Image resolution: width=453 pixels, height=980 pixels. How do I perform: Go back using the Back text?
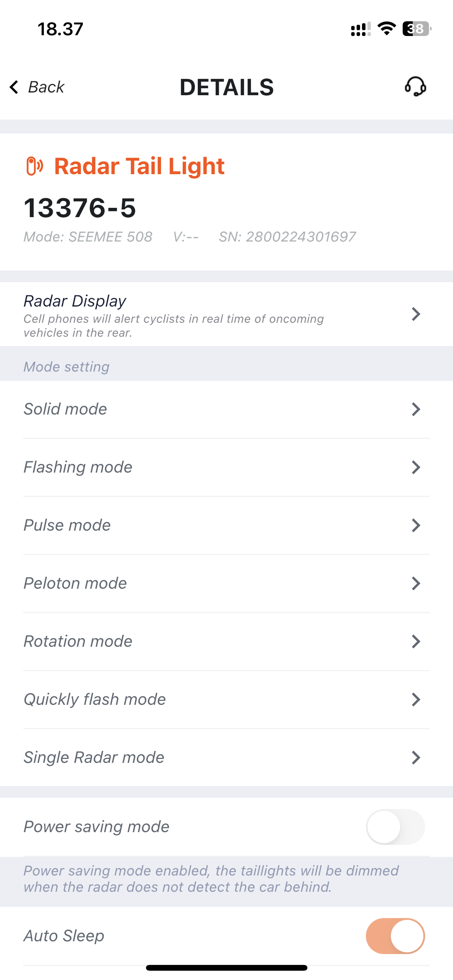tap(46, 87)
